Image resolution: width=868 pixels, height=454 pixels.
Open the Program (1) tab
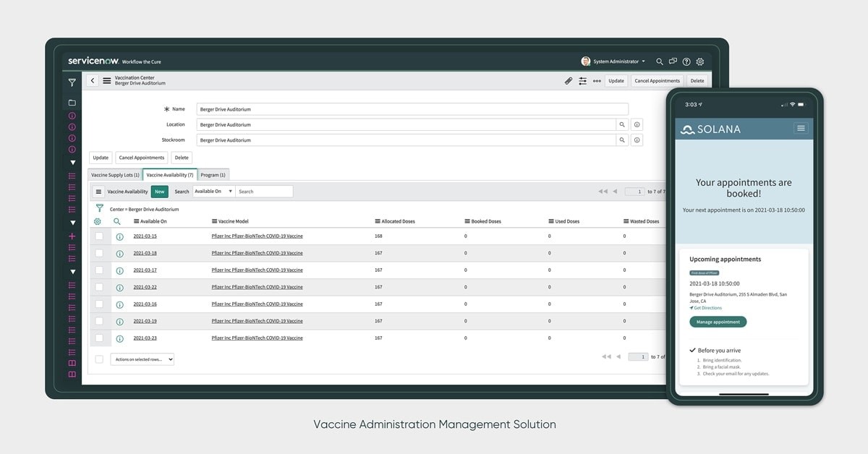point(213,175)
